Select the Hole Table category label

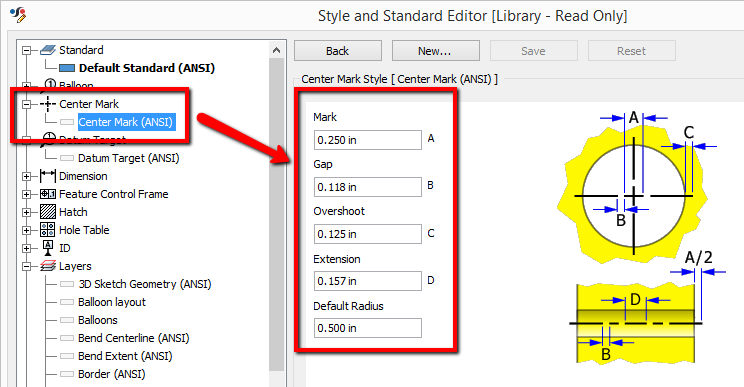click(x=84, y=230)
